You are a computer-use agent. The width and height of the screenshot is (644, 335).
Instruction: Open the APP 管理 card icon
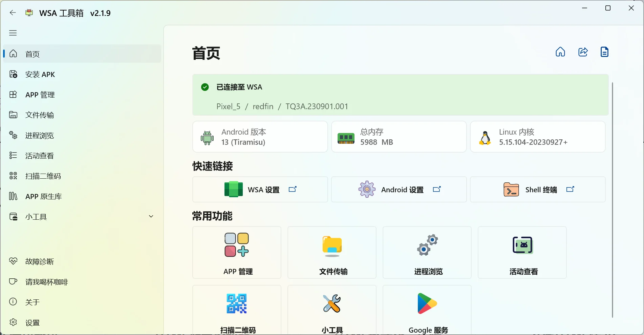tap(236, 245)
